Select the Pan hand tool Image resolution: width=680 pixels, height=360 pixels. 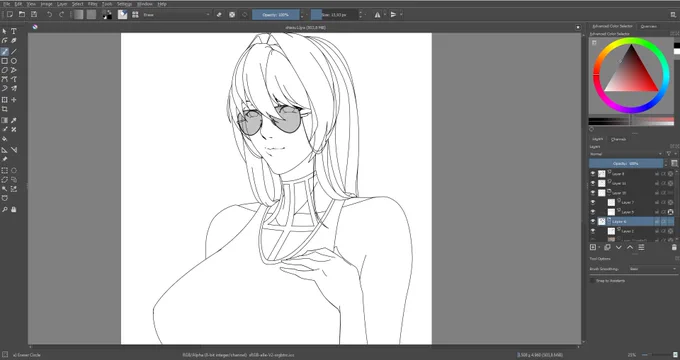pos(14,209)
